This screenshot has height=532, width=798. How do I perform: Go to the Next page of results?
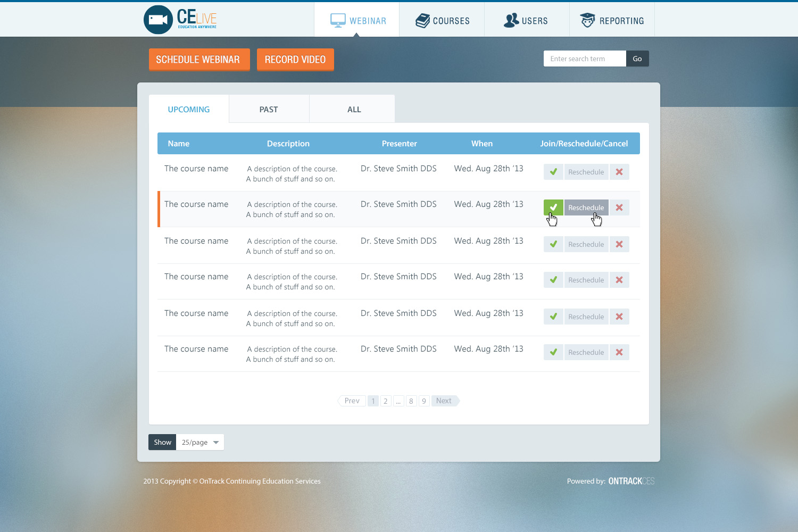coord(444,401)
